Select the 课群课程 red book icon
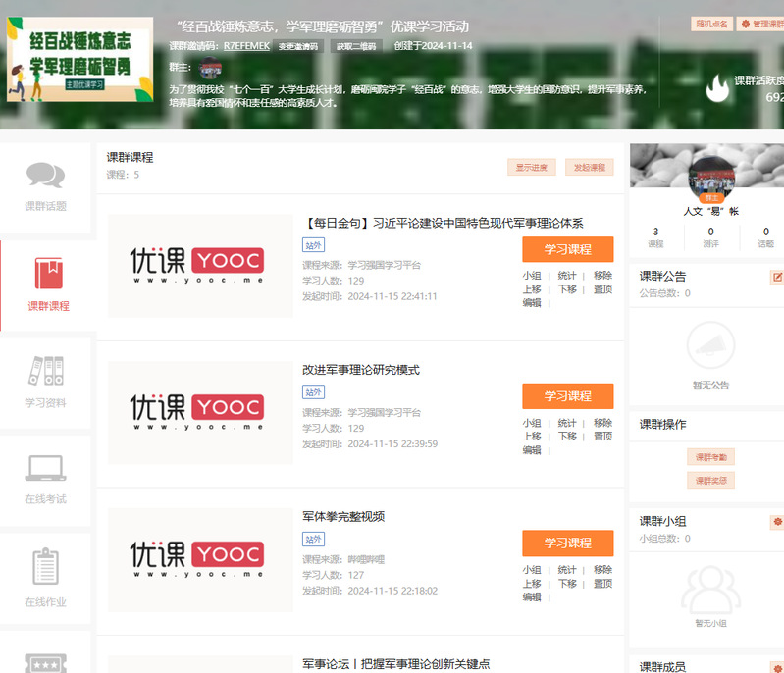The image size is (784, 673). click(48, 273)
